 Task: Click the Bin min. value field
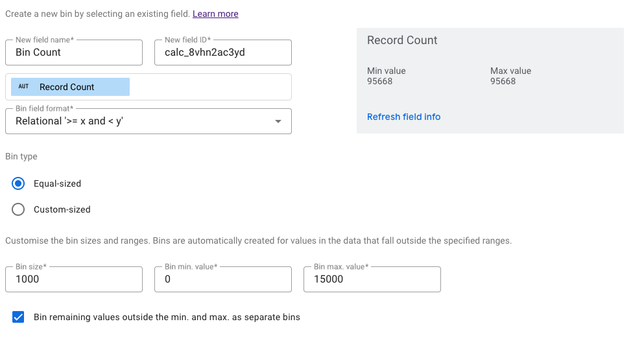(x=223, y=279)
